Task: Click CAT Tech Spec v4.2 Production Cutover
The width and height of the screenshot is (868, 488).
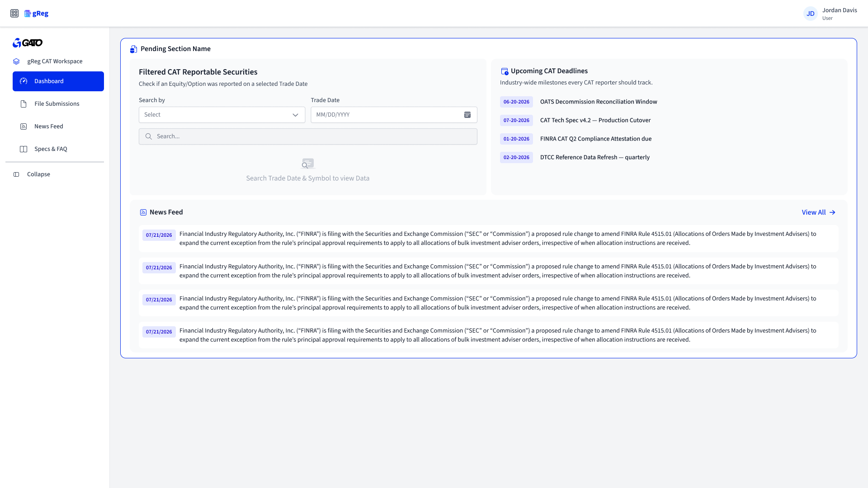Action: tap(595, 121)
